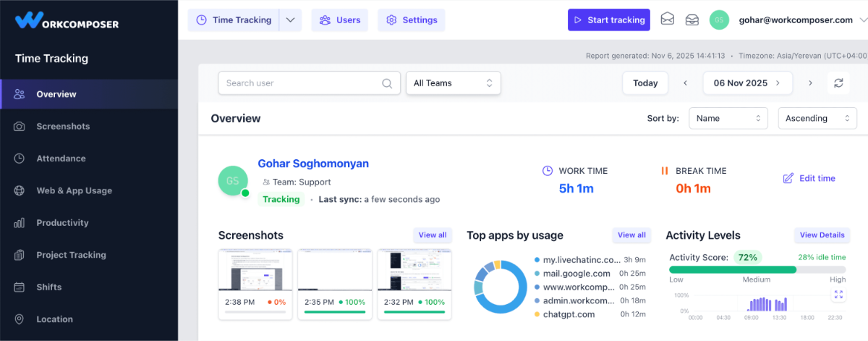This screenshot has height=341, width=868.
Task: Click the Time Tracking button
Action: click(x=234, y=20)
